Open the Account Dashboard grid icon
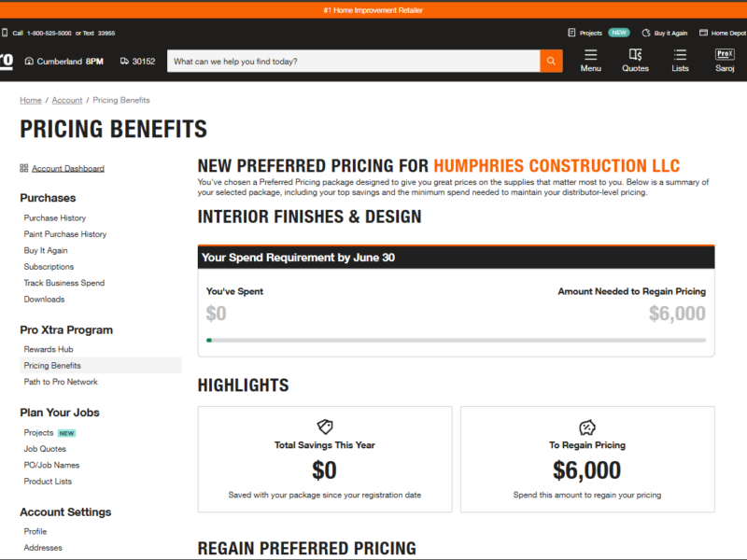This screenshot has height=560, width=747. pos(23,167)
